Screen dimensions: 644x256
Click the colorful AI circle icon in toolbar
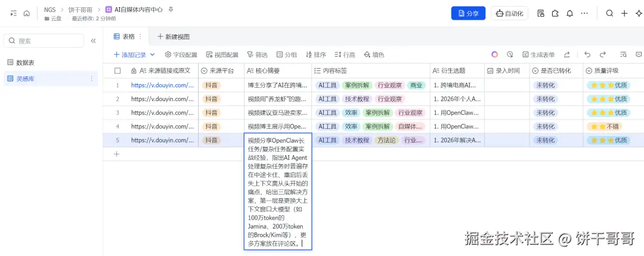point(494,55)
